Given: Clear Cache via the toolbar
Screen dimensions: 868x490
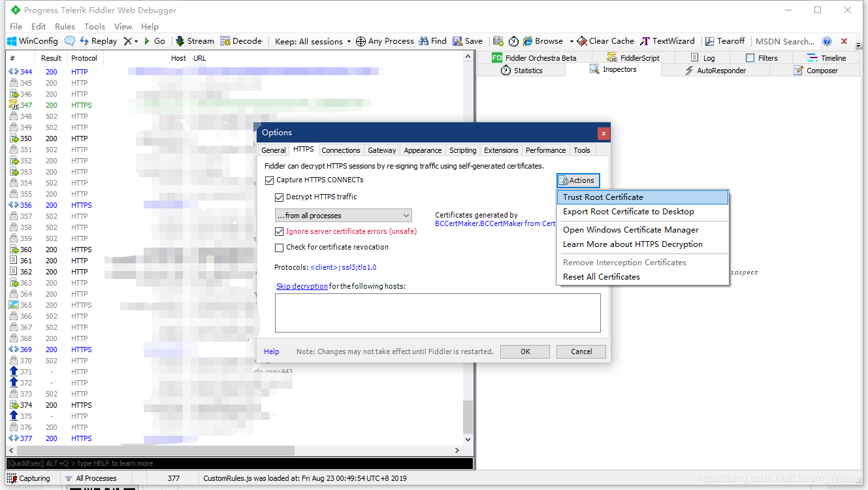Looking at the screenshot, I should click(x=605, y=41).
